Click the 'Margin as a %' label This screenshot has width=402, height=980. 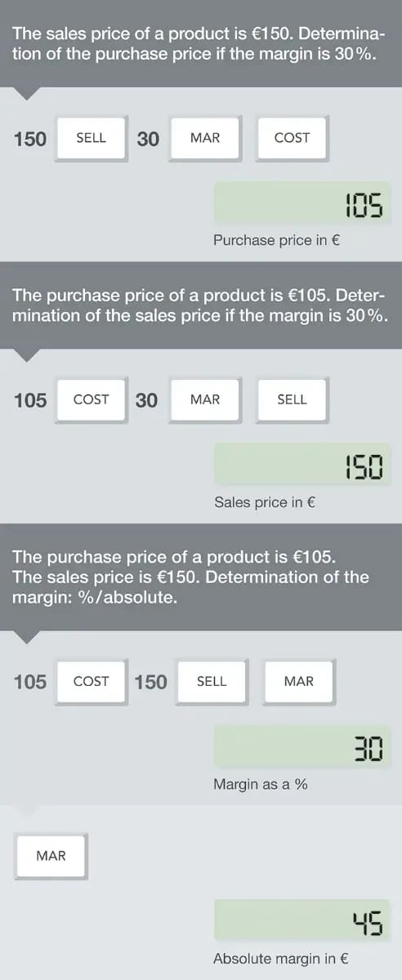(x=261, y=784)
